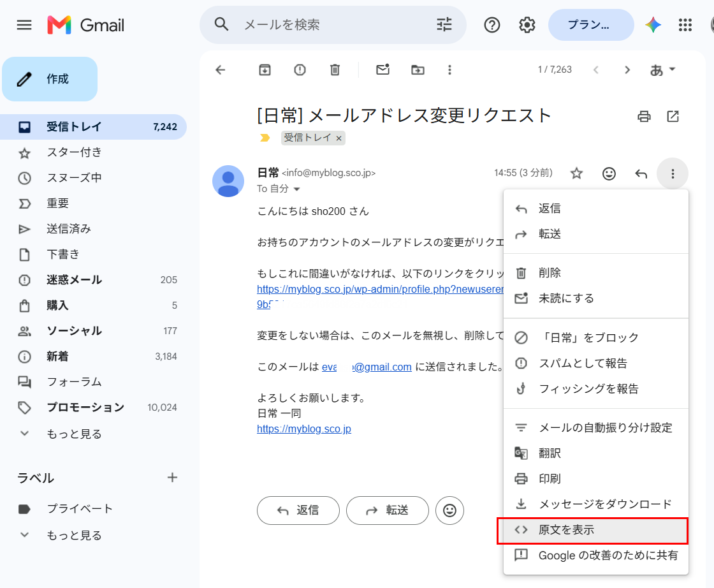Open the Help question mark icon

[492, 25]
